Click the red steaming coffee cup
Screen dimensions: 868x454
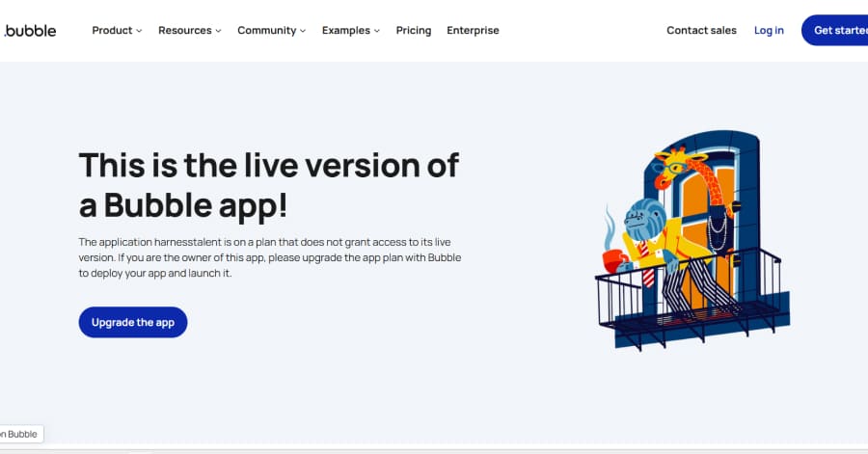[613, 260]
